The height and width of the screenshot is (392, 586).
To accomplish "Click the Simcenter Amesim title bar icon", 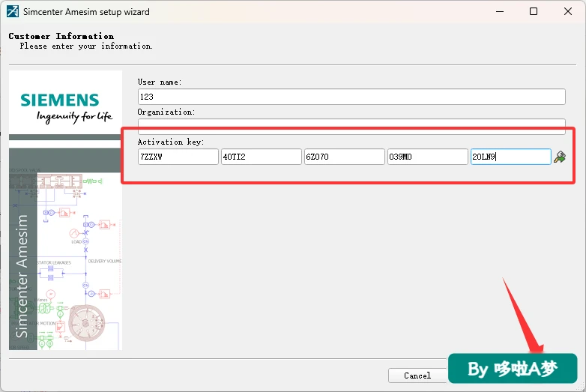I will [x=12, y=11].
